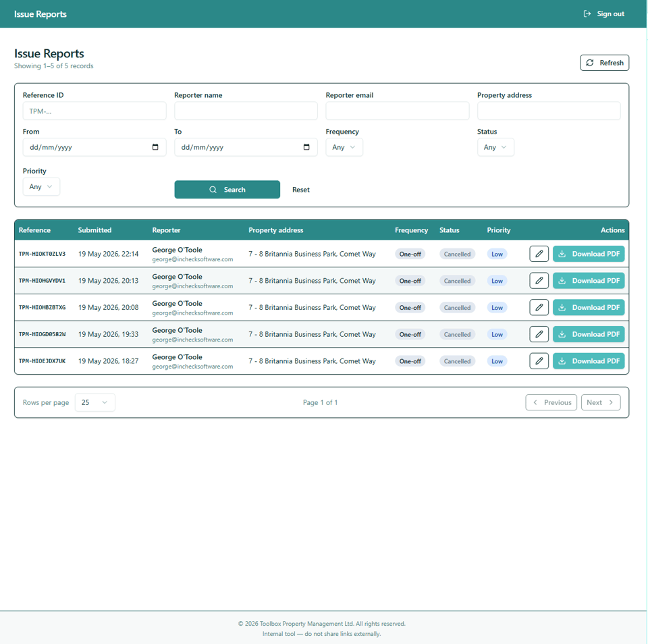Click the Reference column header
The width and height of the screenshot is (648, 644).
34,230
